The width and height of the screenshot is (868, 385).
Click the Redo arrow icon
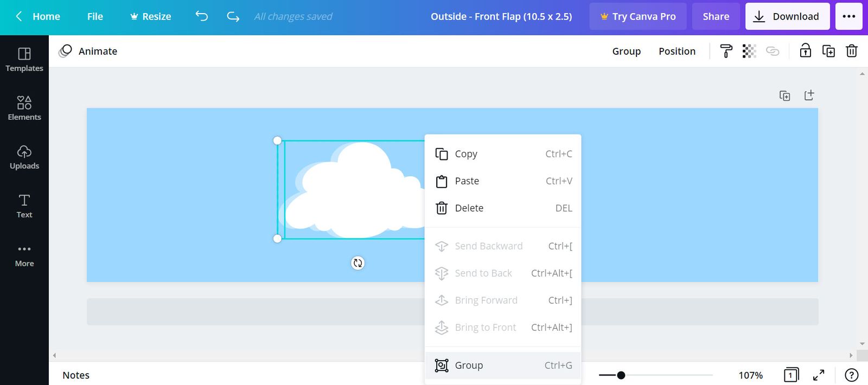click(233, 16)
